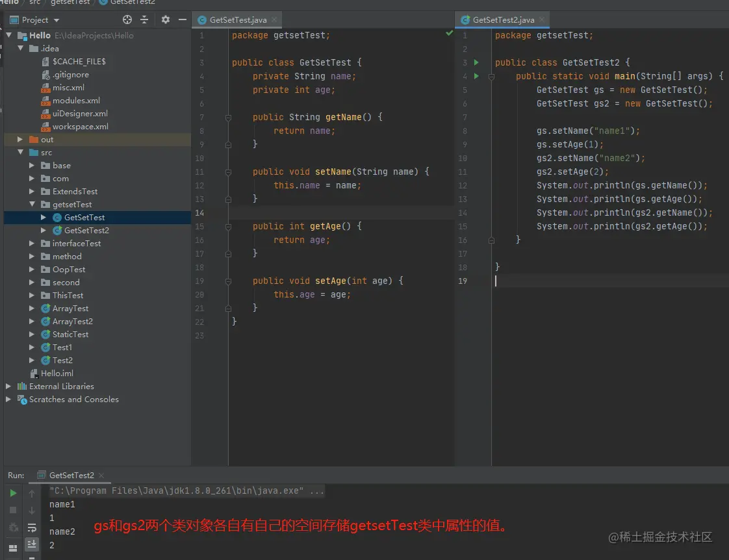Fold the getName method via gutter marker

click(x=228, y=117)
